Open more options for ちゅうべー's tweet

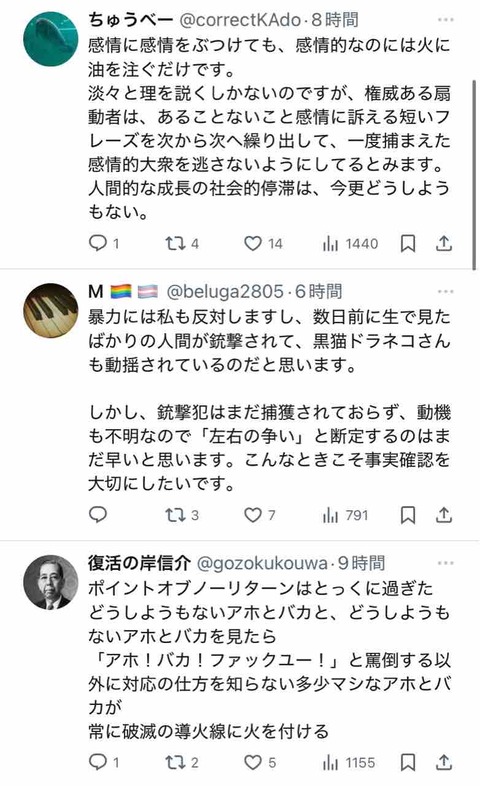point(445,20)
